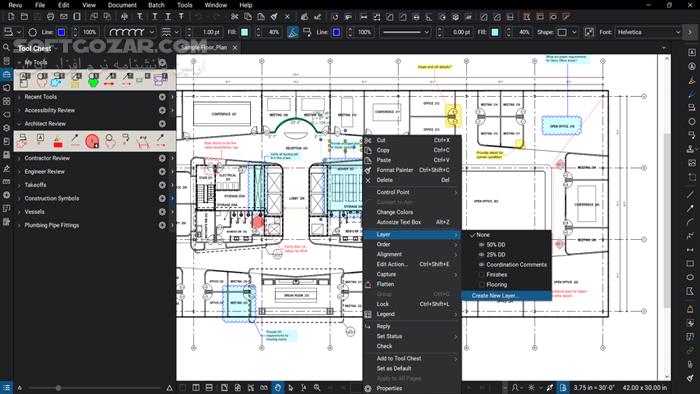
Task: Click the Select arrow tool in status bar
Action: tap(291, 388)
